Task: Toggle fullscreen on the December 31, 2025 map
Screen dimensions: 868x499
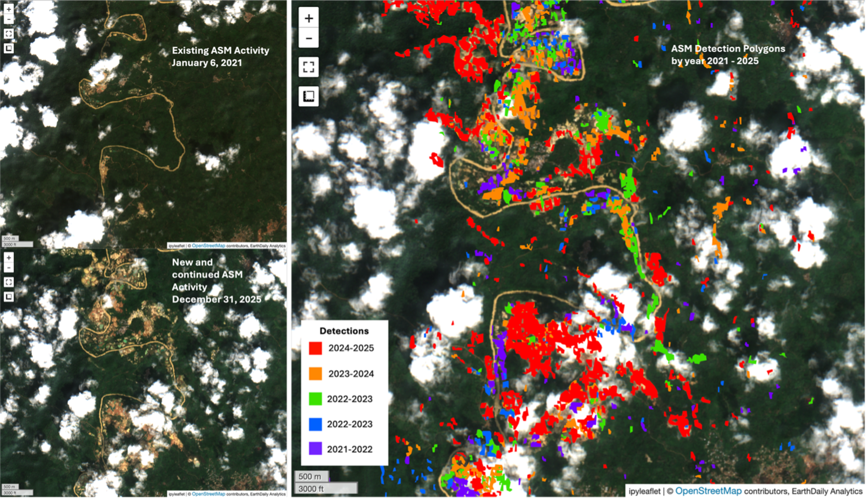Action: pos(9,282)
